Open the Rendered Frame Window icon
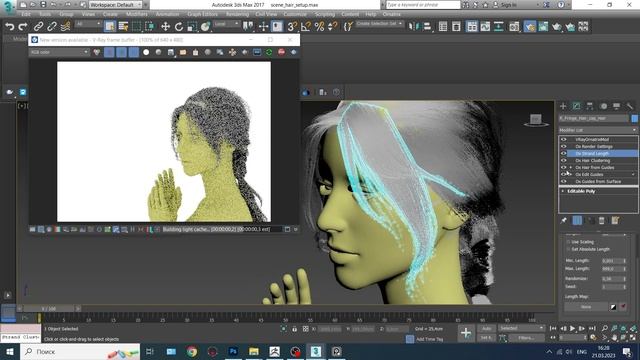Screen dimensions: 640x360 pyautogui.click(x=543, y=27)
